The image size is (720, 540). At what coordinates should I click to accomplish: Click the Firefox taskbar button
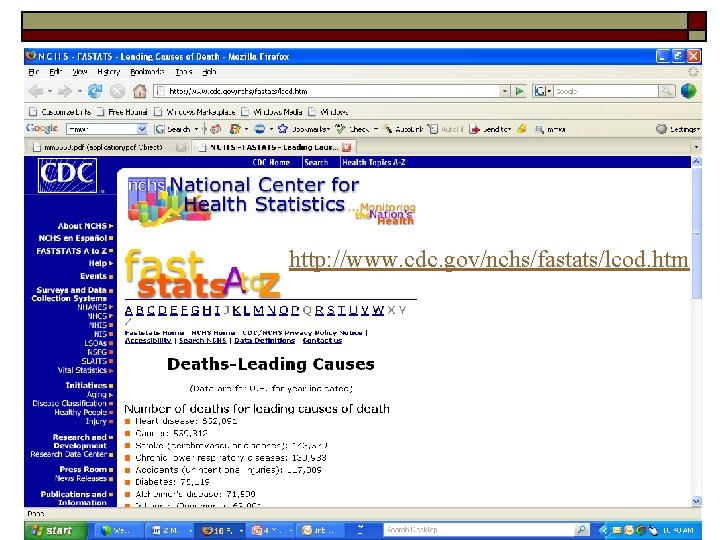pyautogui.click(x=222, y=531)
